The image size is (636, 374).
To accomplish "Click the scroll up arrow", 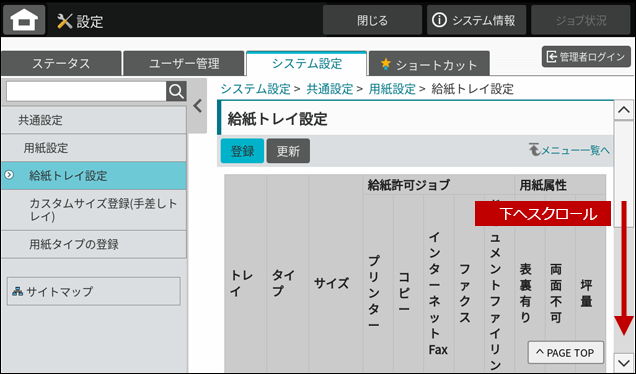I will (623, 110).
